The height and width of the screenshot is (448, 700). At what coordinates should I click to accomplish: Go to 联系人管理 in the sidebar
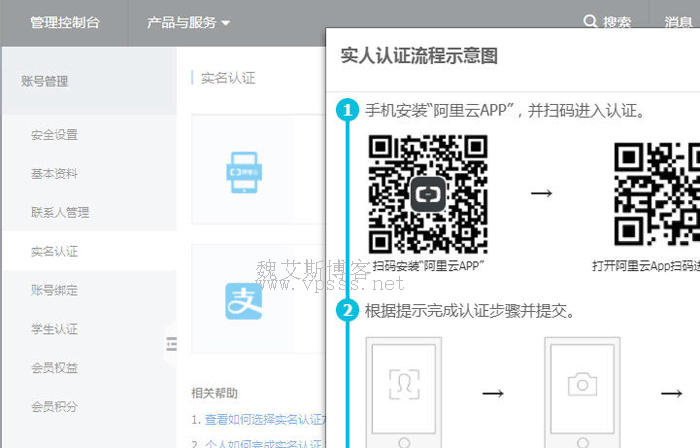pos(60,212)
